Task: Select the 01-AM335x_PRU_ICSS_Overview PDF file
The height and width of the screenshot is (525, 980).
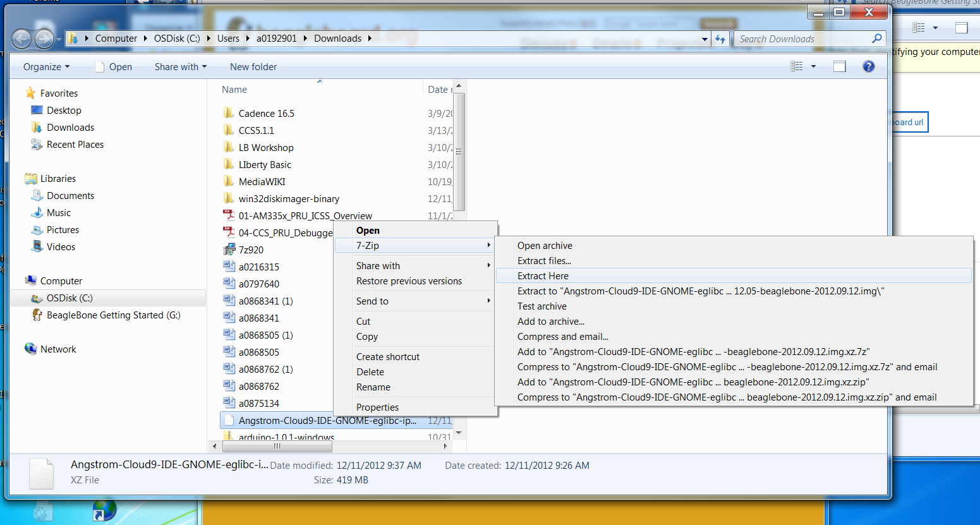Action: pyautogui.click(x=305, y=216)
